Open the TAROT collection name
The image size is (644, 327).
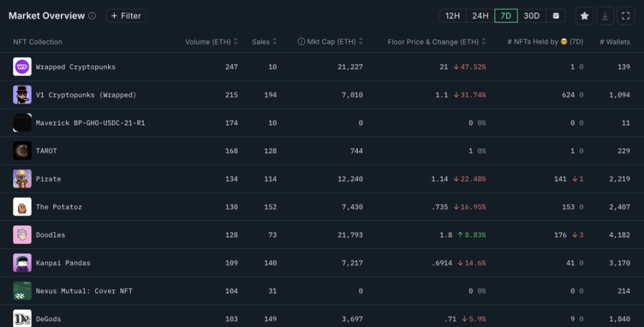click(46, 151)
